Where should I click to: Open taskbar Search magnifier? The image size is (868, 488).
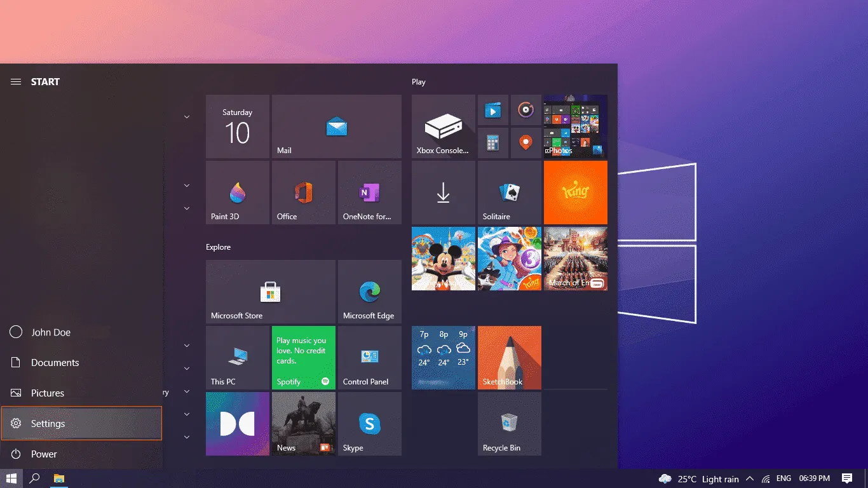35,478
